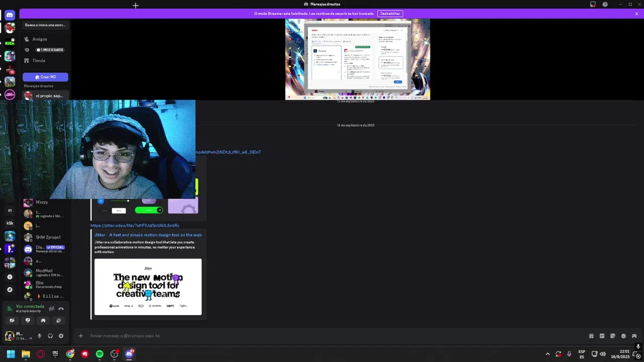
Task: Open SHW Zyropx1 direct message
Action: (x=45, y=237)
